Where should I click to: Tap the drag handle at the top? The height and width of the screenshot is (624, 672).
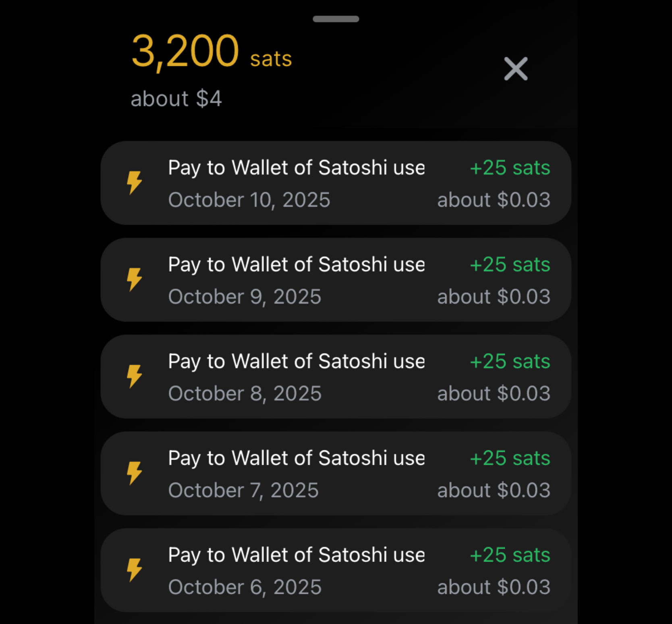click(336, 19)
